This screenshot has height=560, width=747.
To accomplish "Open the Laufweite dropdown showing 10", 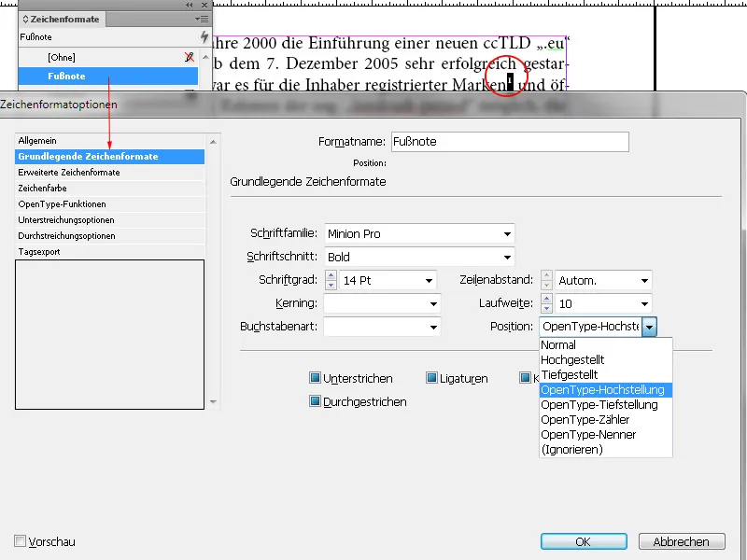I will pyautogui.click(x=644, y=304).
